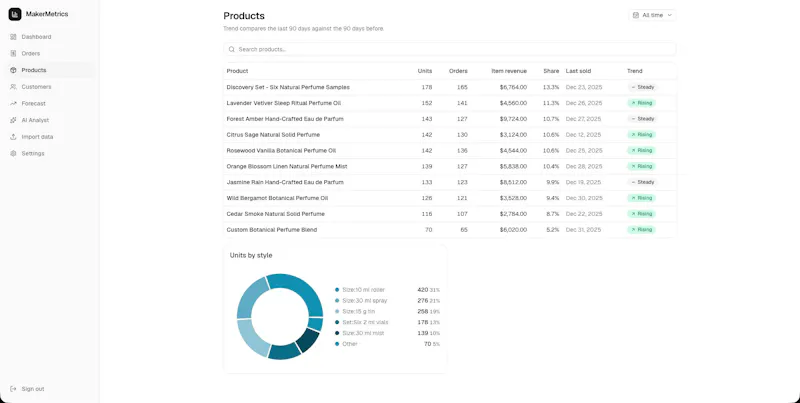Sort by Last sold column header

[x=578, y=71]
